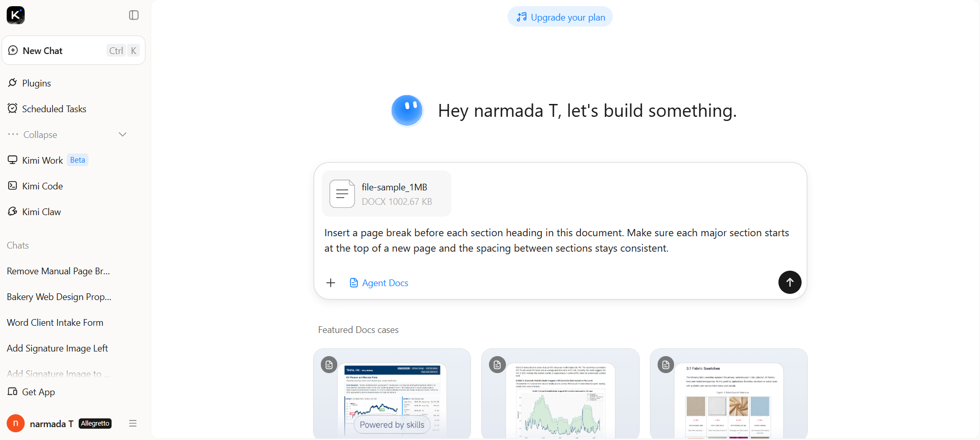Open chat 'Word Client Intake Form'
The height and width of the screenshot is (440, 980).
(x=55, y=323)
